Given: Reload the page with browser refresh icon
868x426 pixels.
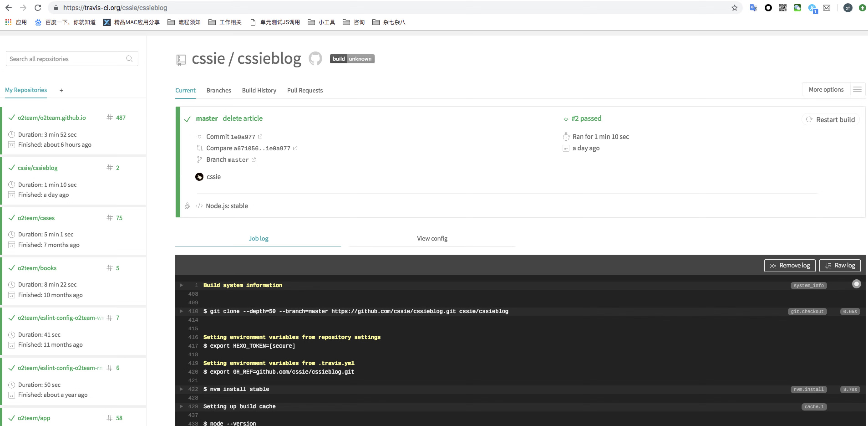Looking at the screenshot, I should click(38, 8).
